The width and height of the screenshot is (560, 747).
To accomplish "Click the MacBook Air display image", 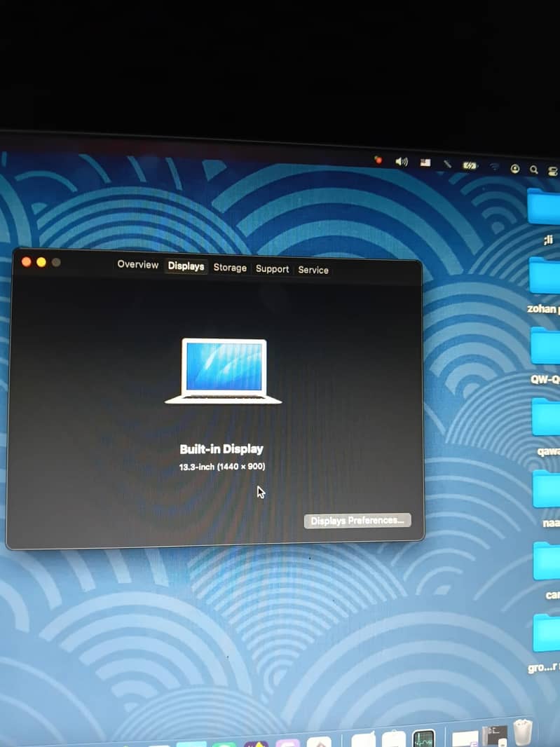I will click(223, 371).
